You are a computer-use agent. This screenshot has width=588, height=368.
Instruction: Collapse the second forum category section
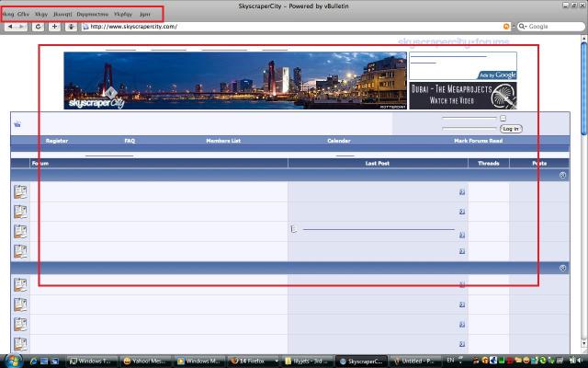563,268
